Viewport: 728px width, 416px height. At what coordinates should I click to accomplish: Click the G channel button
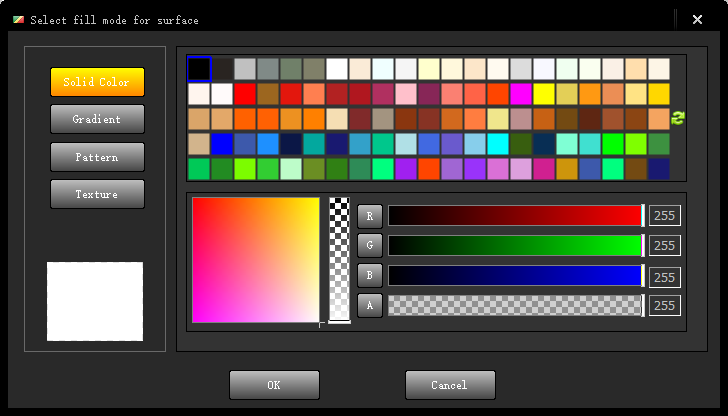click(x=370, y=245)
